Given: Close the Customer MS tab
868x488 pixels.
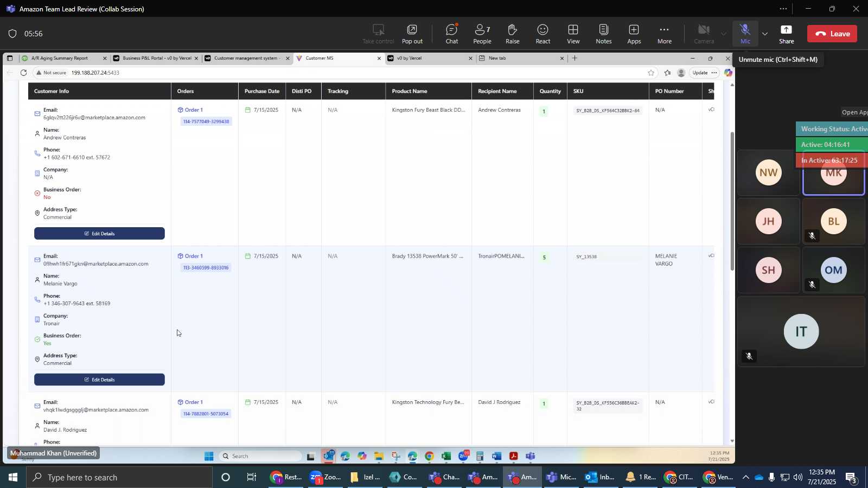Looking at the screenshot, I should point(379,58).
